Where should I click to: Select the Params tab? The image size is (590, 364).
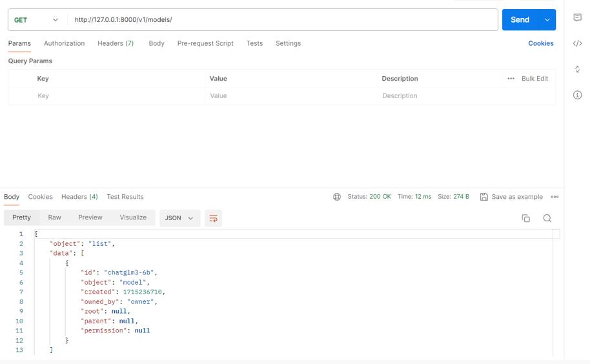[x=19, y=43]
